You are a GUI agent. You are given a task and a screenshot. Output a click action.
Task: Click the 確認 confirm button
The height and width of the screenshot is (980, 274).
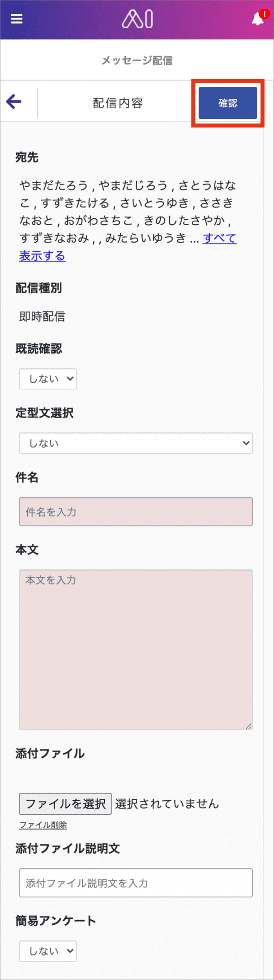pyautogui.click(x=228, y=103)
